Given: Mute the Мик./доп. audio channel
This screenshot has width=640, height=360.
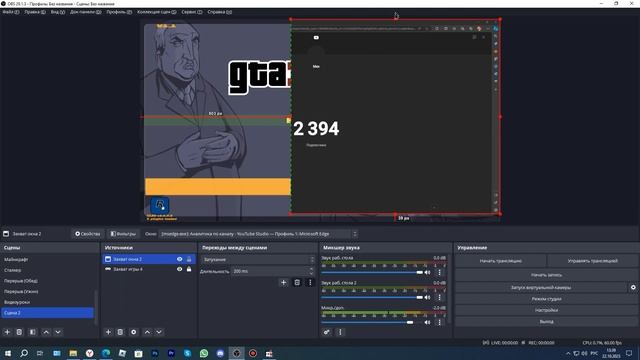Looking at the screenshot, I should [427, 322].
